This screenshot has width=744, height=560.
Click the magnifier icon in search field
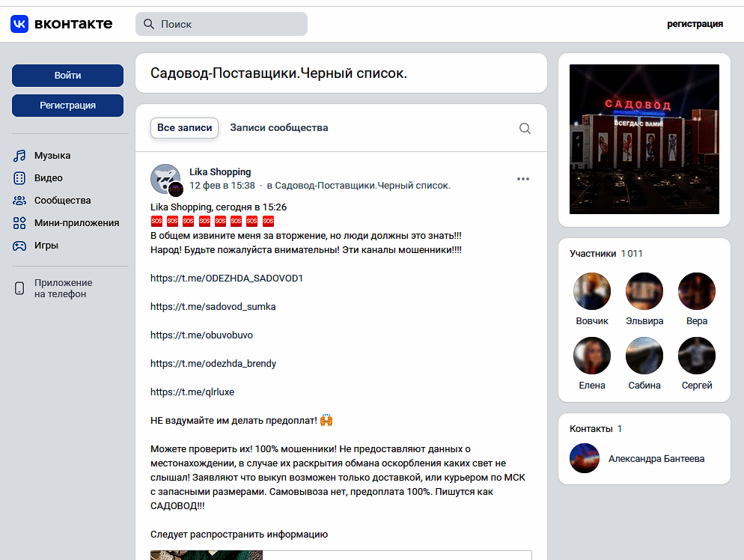pyautogui.click(x=149, y=24)
